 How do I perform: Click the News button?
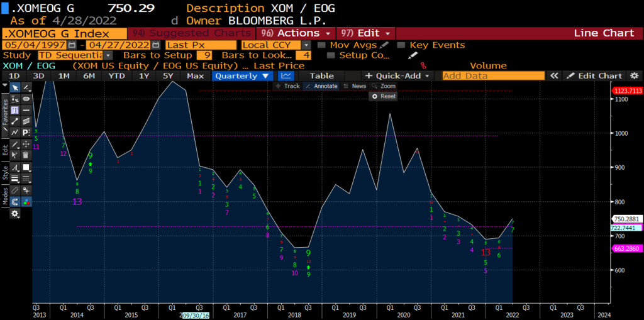[x=355, y=86]
